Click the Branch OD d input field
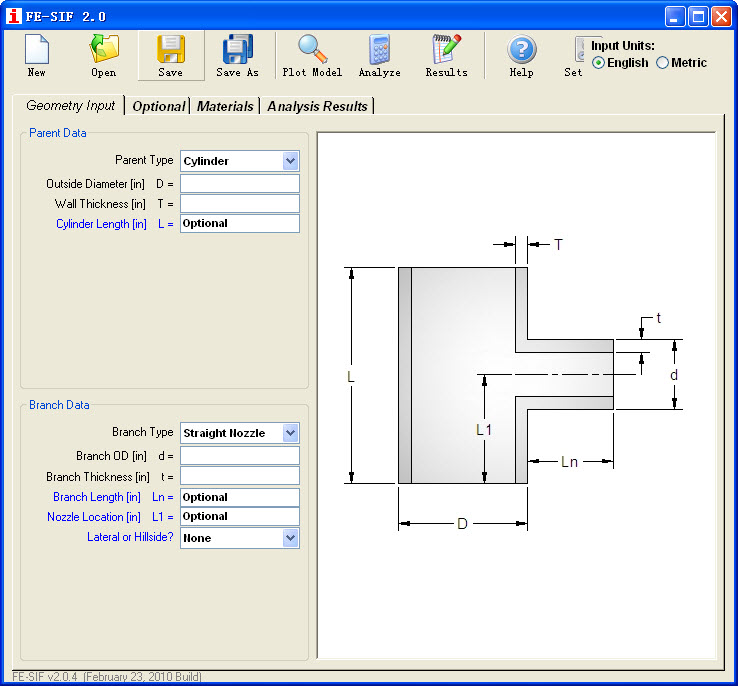The width and height of the screenshot is (738, 686). (x=240, y=455)
